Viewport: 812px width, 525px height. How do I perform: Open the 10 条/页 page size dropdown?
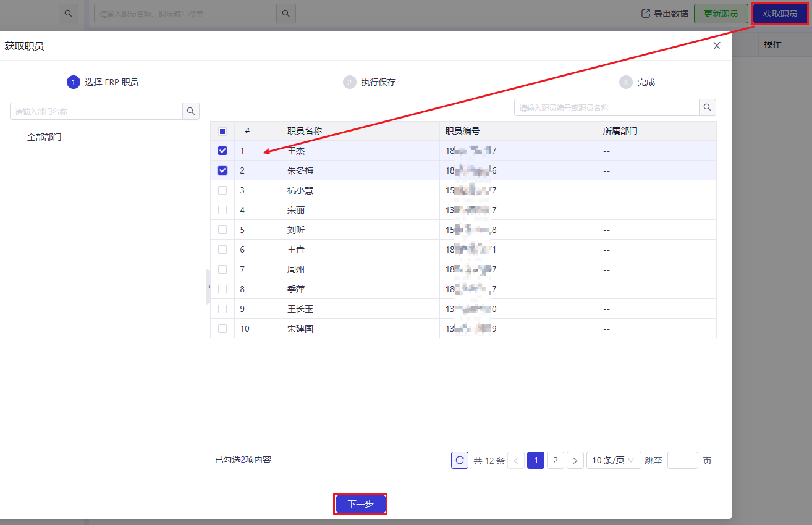(614, 460)
